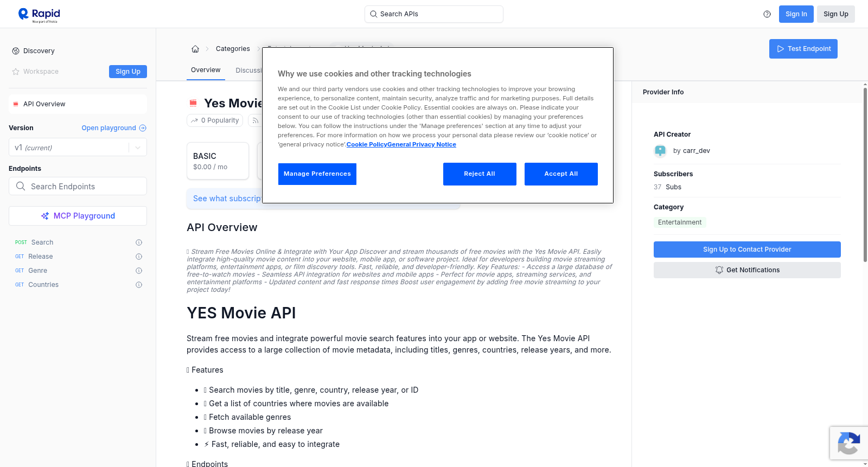
Task: Click the MCP Playground sparkle icon
Action: click(45, 216)
